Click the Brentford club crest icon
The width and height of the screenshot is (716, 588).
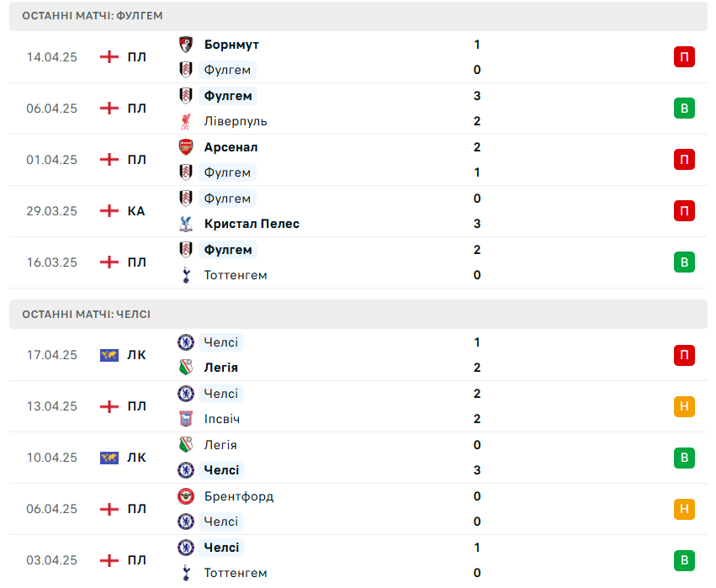[x=186, y=496]
